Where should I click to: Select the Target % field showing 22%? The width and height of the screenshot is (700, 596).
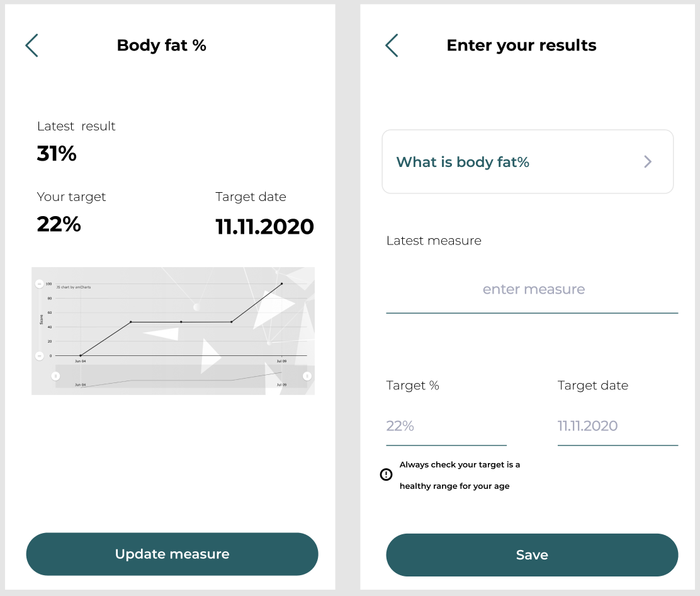pos(446,427)
